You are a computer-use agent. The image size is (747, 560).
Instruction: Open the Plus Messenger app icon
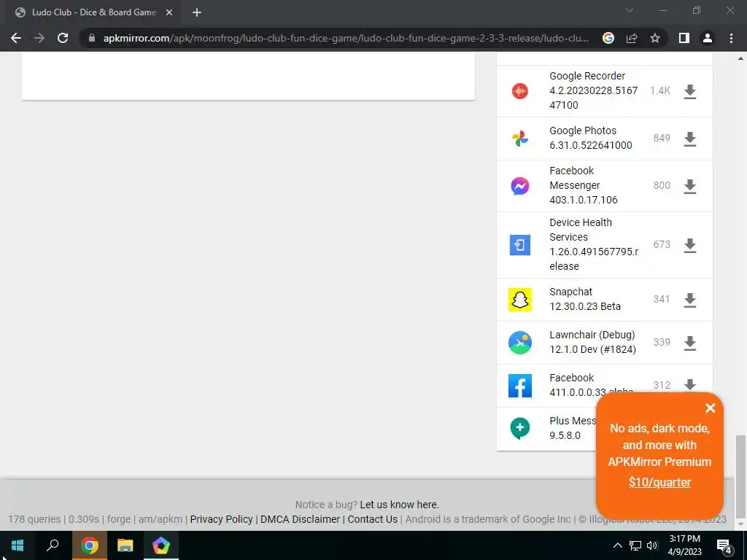(x=519, y=428)
